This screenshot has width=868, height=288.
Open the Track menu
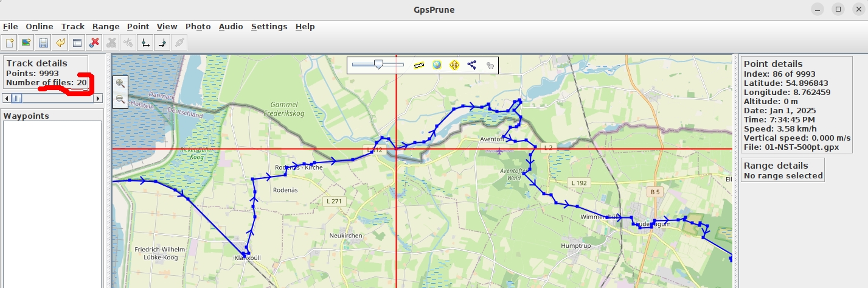[73, 26]
